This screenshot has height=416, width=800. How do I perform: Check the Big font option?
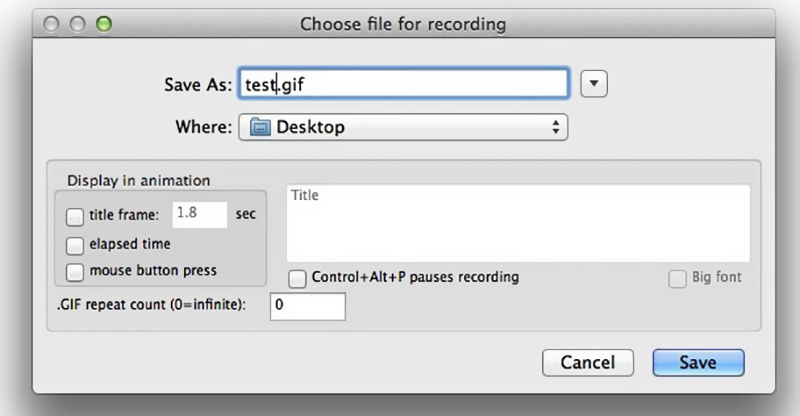pos(677,278)
